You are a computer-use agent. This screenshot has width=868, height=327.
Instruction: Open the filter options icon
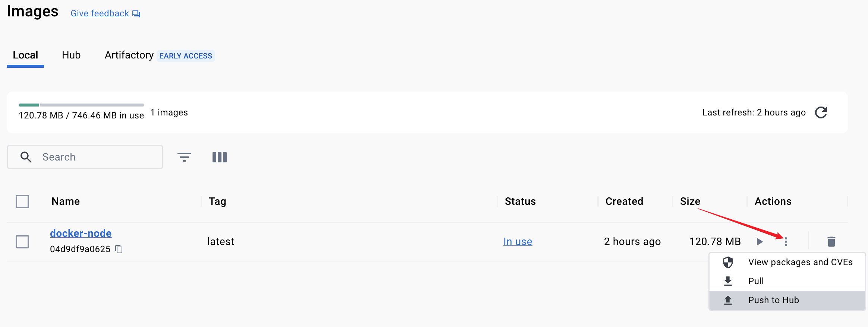[184, 157]
